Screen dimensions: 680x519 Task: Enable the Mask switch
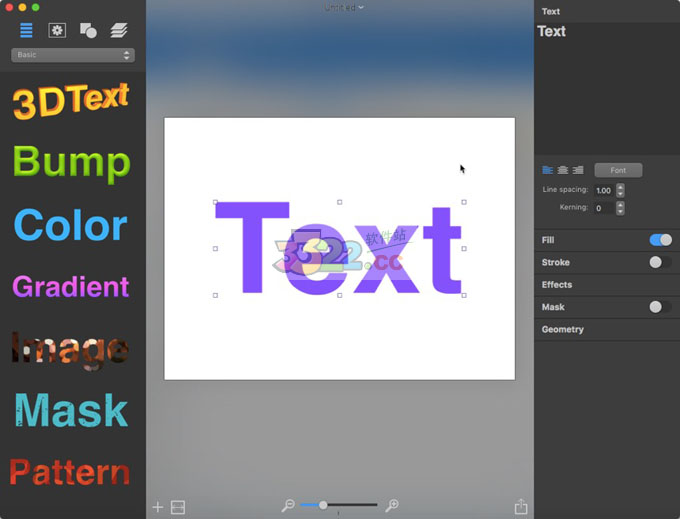point(661,307)
